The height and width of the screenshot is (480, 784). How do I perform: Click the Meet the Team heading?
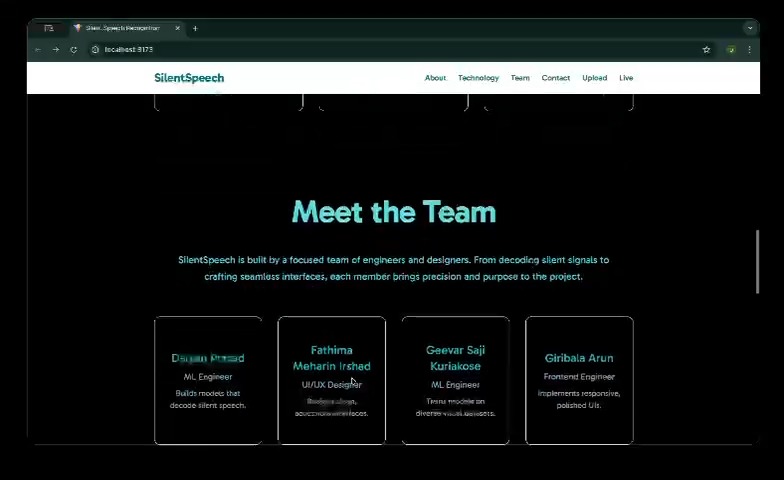394,212
